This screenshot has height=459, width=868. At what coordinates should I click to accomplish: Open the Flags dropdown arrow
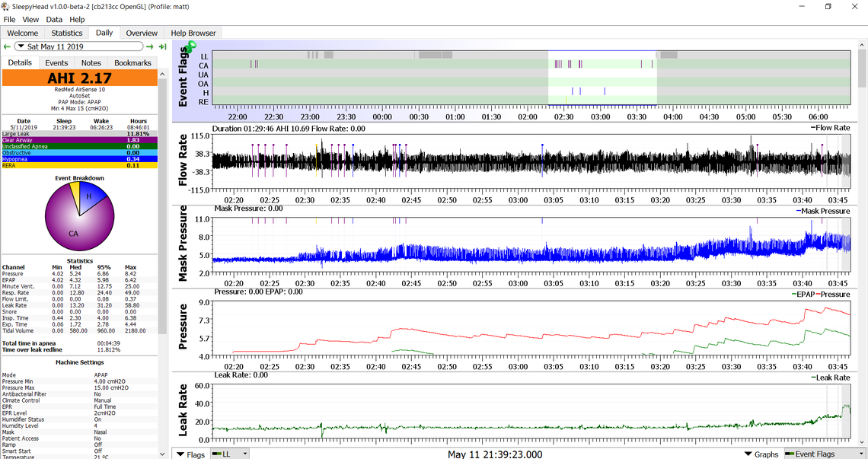(x=180, y=454)
